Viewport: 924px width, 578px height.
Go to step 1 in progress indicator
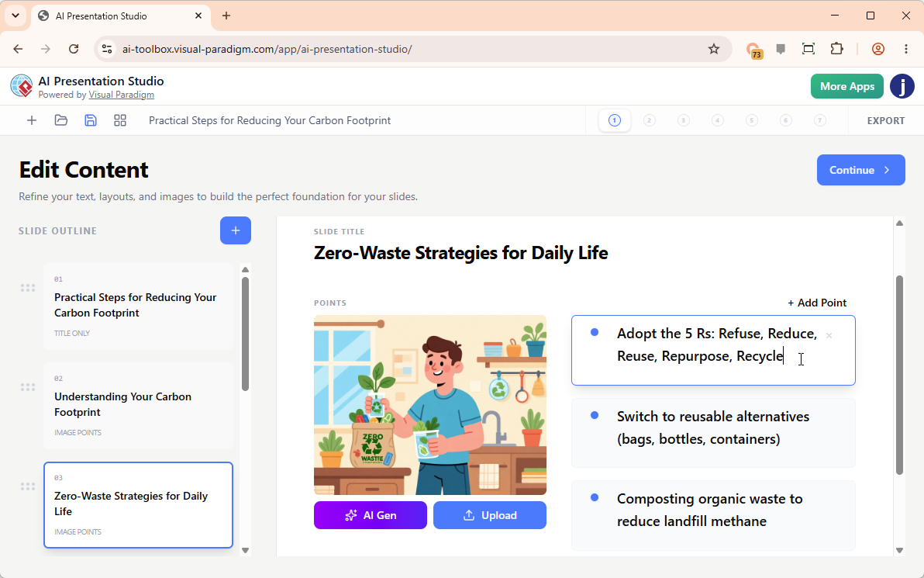[615, 120]
